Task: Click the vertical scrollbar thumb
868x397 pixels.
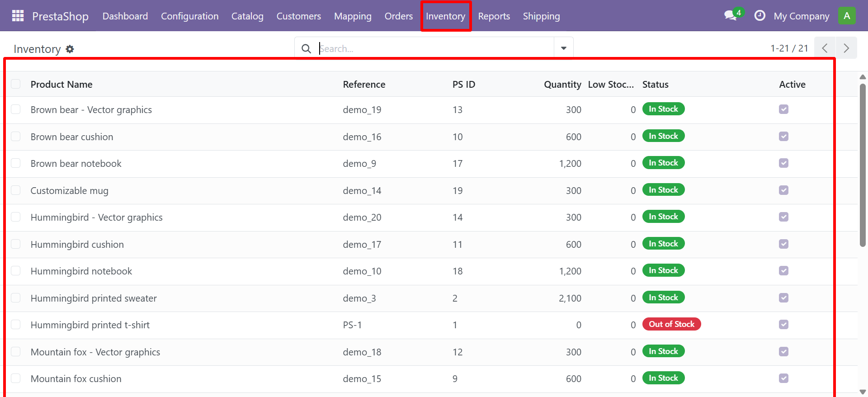Action: coord(863,165)
